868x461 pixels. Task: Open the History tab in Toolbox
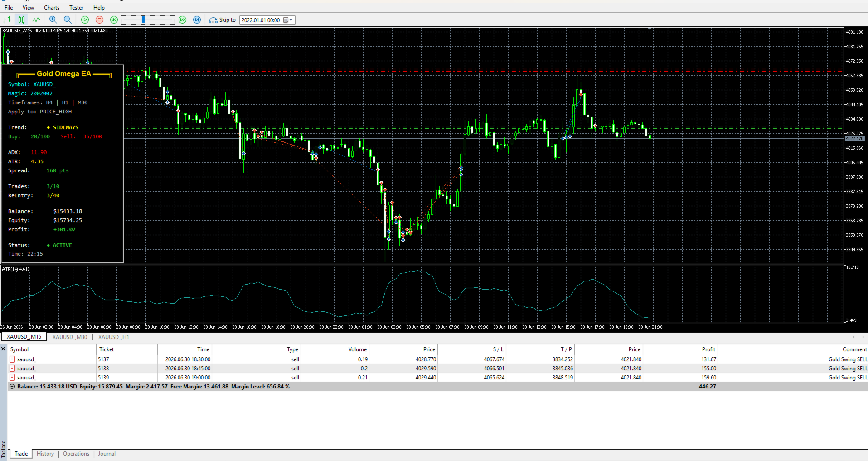45,454
